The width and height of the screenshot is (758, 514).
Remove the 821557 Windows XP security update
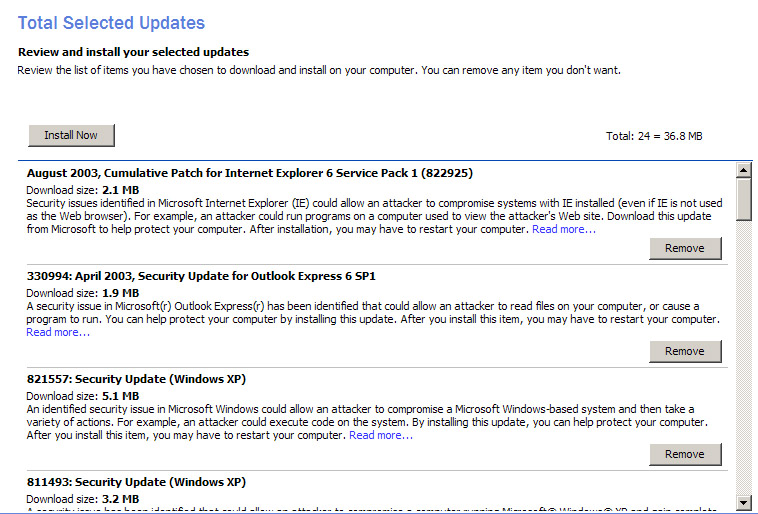[684, 454]
